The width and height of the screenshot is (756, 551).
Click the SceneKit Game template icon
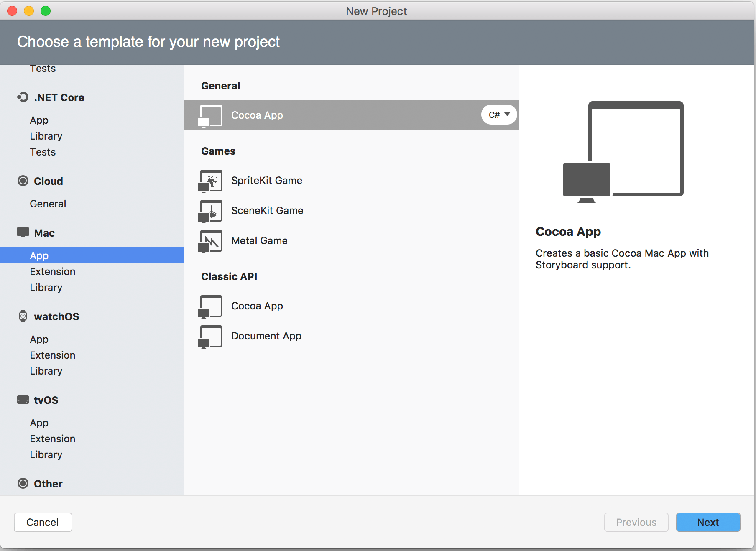[x=210, y=211]
